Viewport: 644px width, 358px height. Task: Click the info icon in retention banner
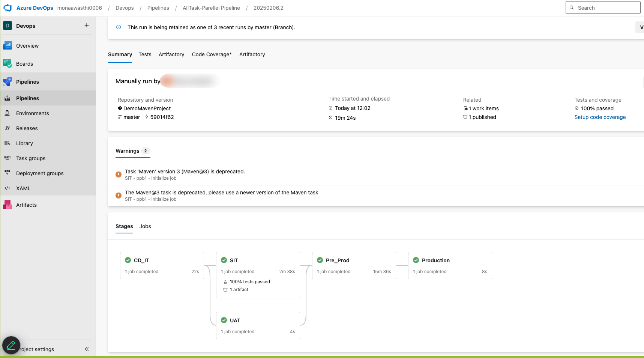(x=119, y=27)
